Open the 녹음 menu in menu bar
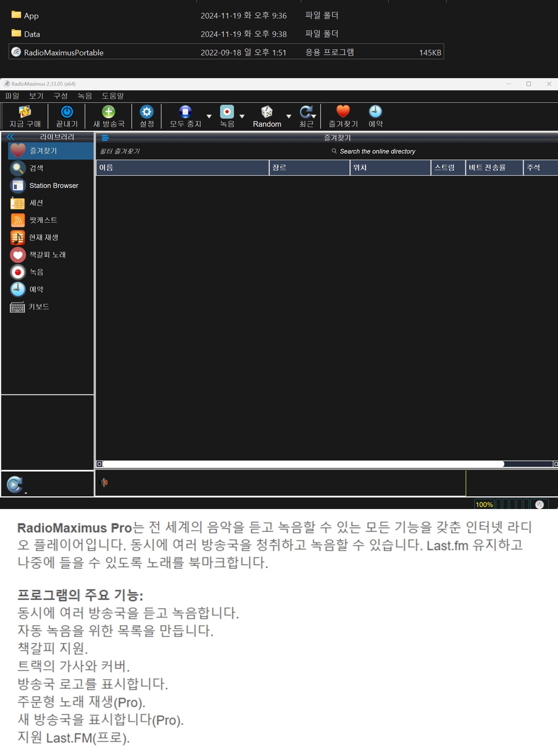558x756 pixels. (85, 96)
